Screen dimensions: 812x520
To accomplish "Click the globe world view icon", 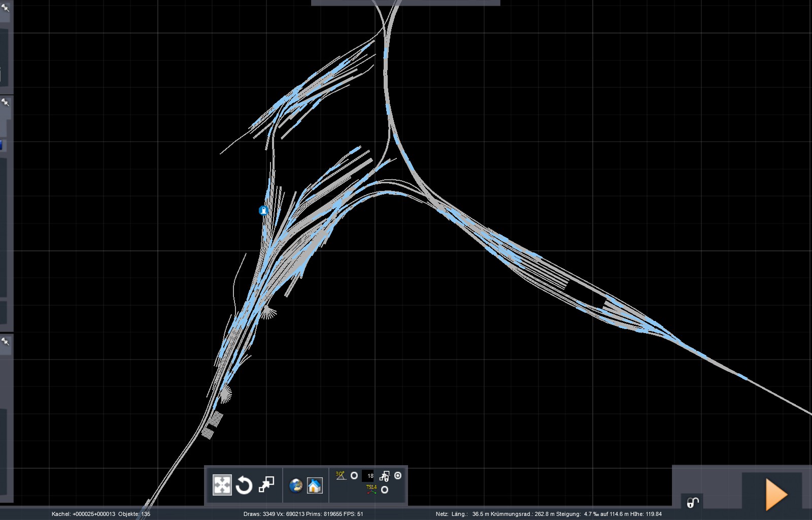I will pyautogui.click(x=296, y=485).
